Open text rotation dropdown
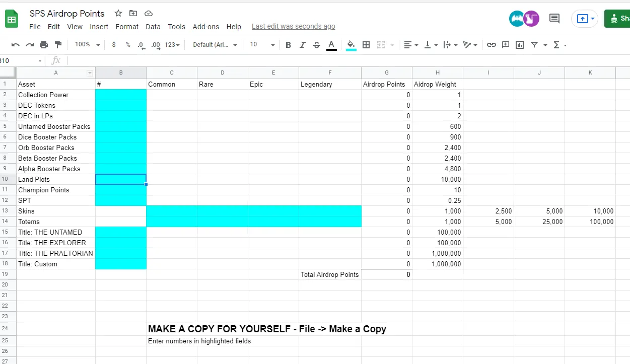Screen dimensions: 630x364 (x=470, y=45)
